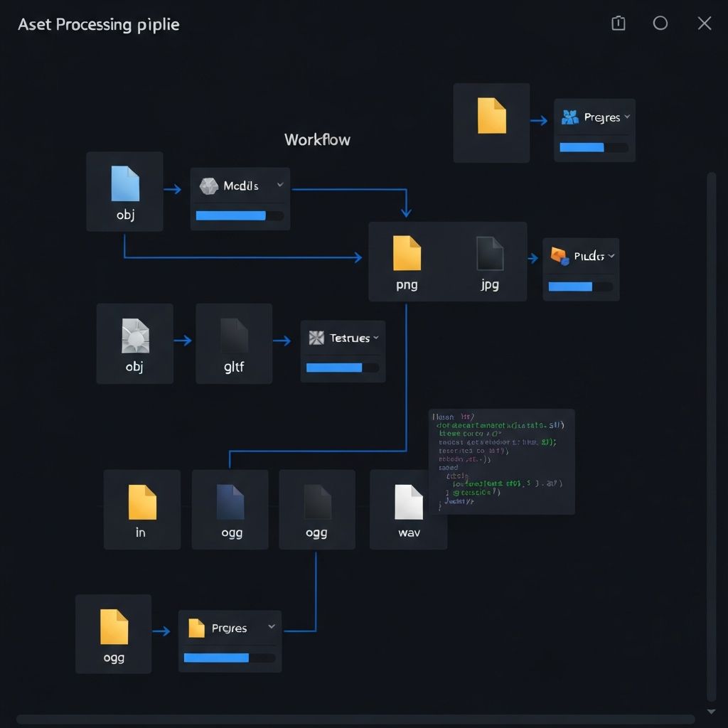The image size is (728, 728).
Task: Open the bottom Progress dropdown
Action: [270, 626]
